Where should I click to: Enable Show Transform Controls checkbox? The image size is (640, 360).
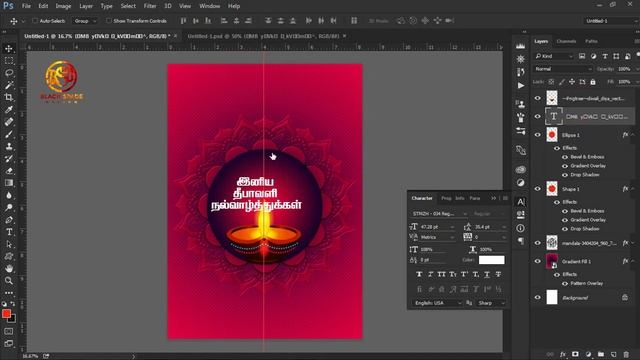pos(109,21)
